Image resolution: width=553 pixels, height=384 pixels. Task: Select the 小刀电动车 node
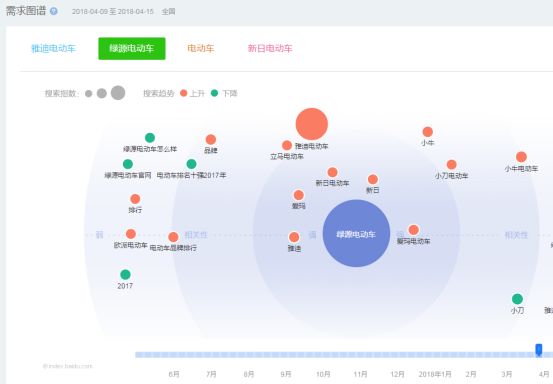point(451,165)
